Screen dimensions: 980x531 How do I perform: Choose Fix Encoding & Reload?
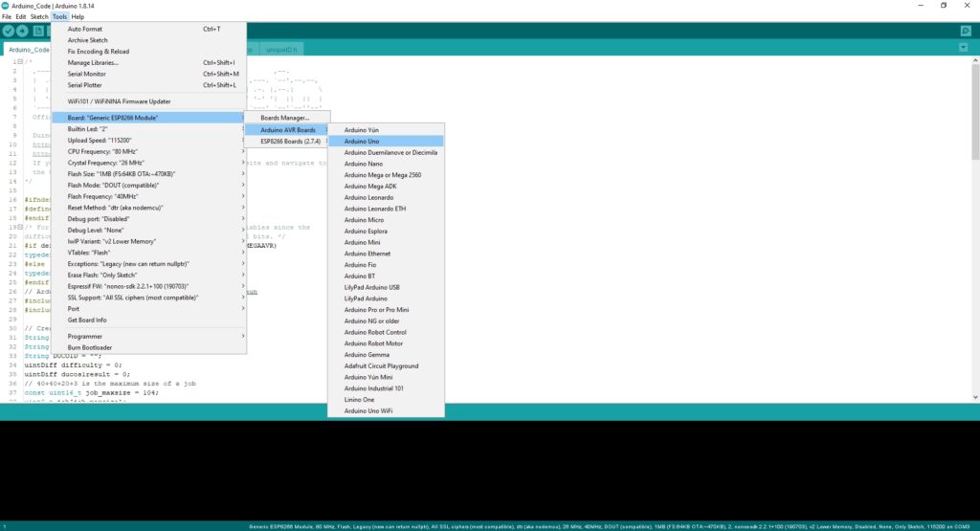(148, 52)
